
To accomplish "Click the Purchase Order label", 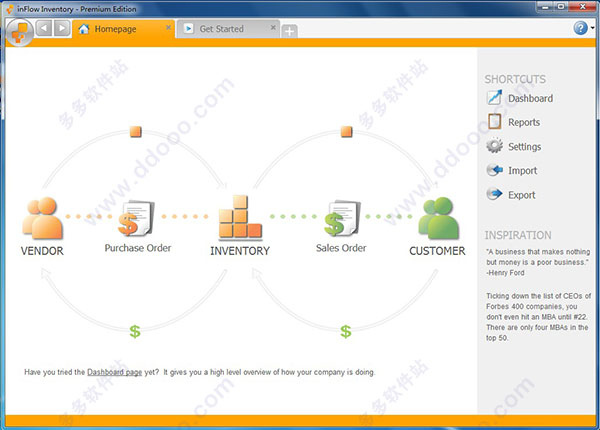I will (138, 248).
